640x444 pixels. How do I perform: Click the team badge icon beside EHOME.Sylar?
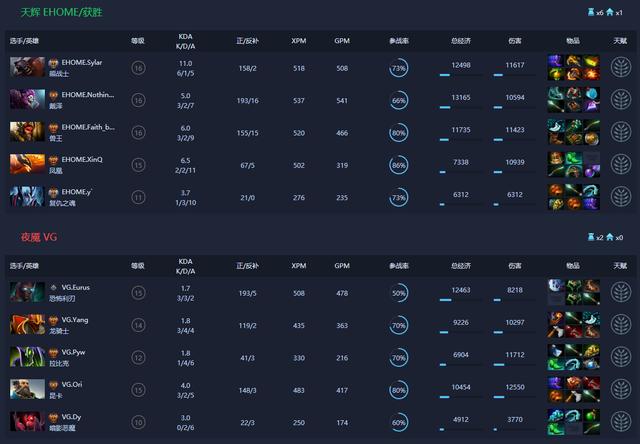point(53,63)
